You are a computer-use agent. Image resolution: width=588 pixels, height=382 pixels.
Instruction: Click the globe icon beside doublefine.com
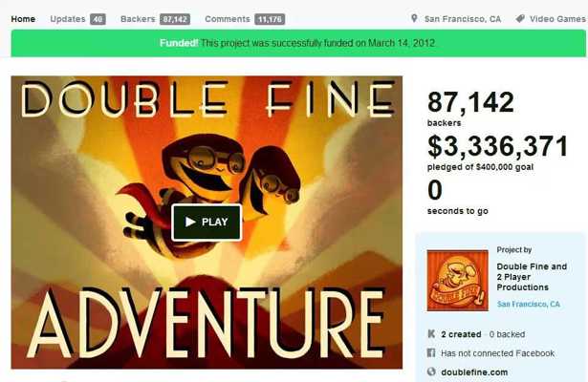point(431,371)
